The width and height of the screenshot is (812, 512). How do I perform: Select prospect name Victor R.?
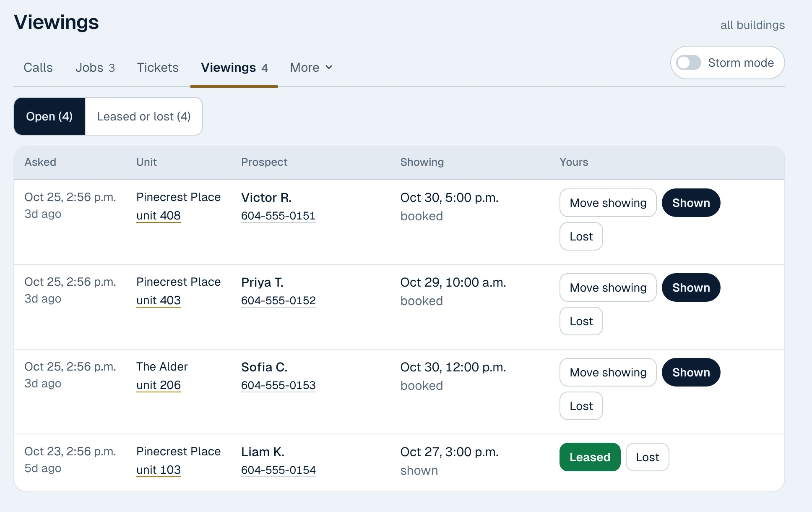click(266, 197)
